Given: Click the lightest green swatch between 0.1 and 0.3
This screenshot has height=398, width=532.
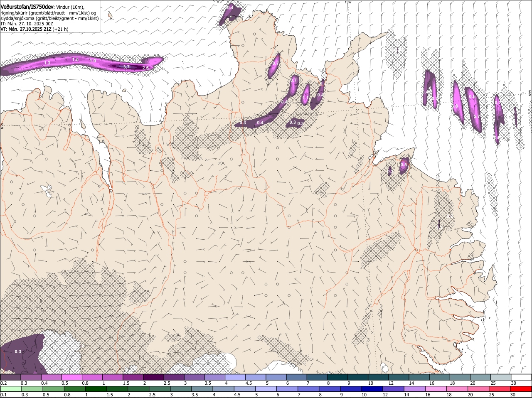Looking at the screenshot, I should pyautogui.click(x=11, y=388).
